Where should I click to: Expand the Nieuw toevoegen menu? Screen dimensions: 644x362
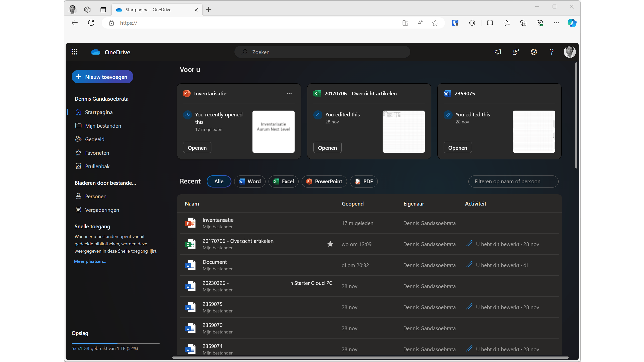tap(102, 77)
